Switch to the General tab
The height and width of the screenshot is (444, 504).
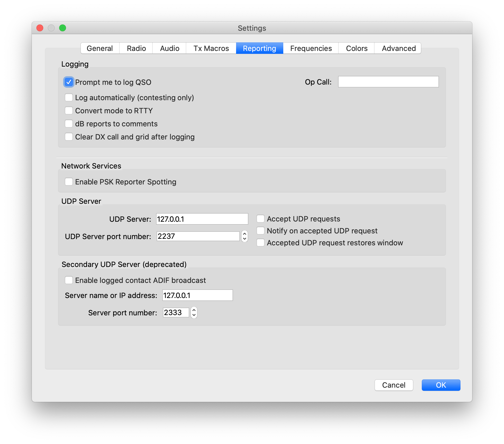point(100,48)
